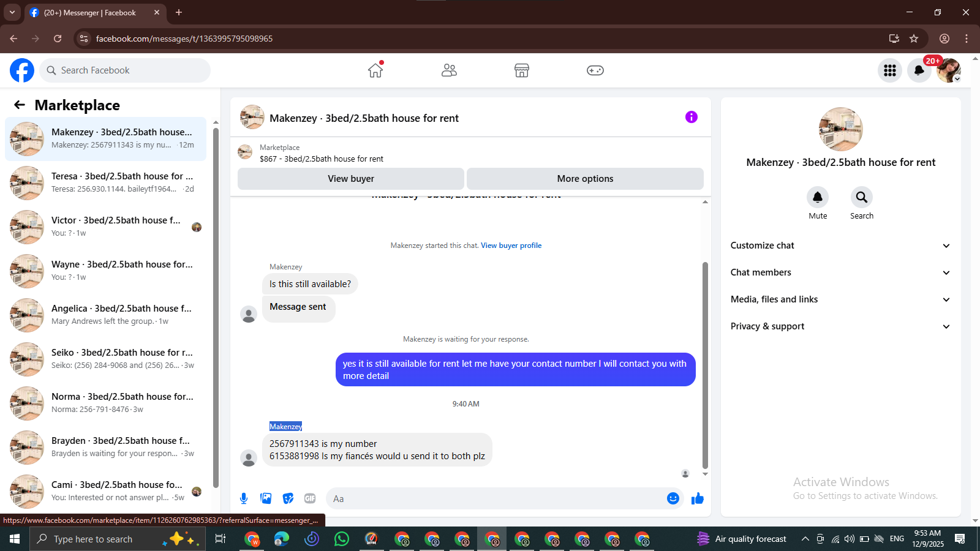Open Task View on taskbar
This screenshot has width=980, height=551.
coord(220,539)
